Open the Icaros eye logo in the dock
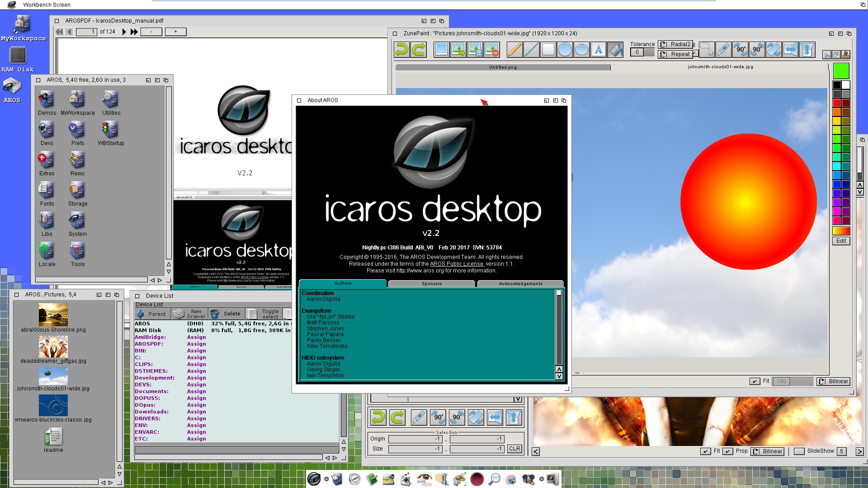The width and height of the screenshot is (868, 488). point(314,479)
